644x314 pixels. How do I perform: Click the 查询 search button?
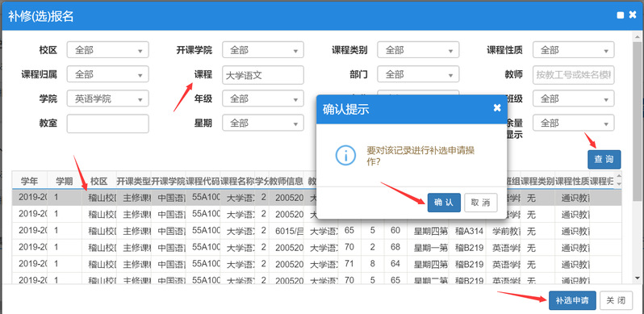(604, 160)
